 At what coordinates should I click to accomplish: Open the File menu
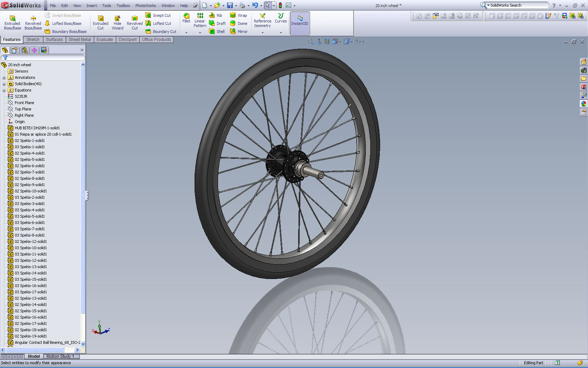[x=53, y=6]
